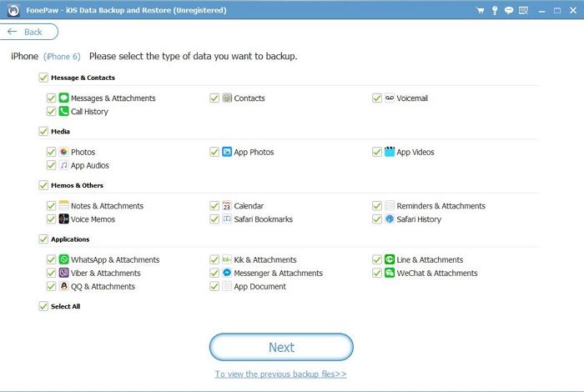Click the Voice Memos icon
Image resolution: width=584 pixels, height=392 pixels.
[x=63, y=219]
